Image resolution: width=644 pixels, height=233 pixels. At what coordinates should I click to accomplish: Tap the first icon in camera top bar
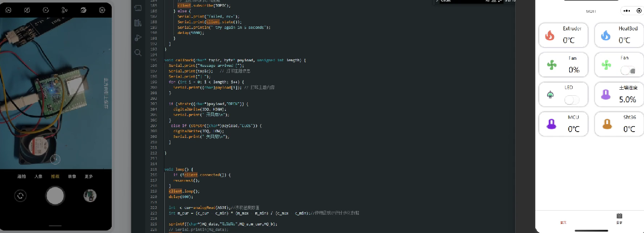8,10
